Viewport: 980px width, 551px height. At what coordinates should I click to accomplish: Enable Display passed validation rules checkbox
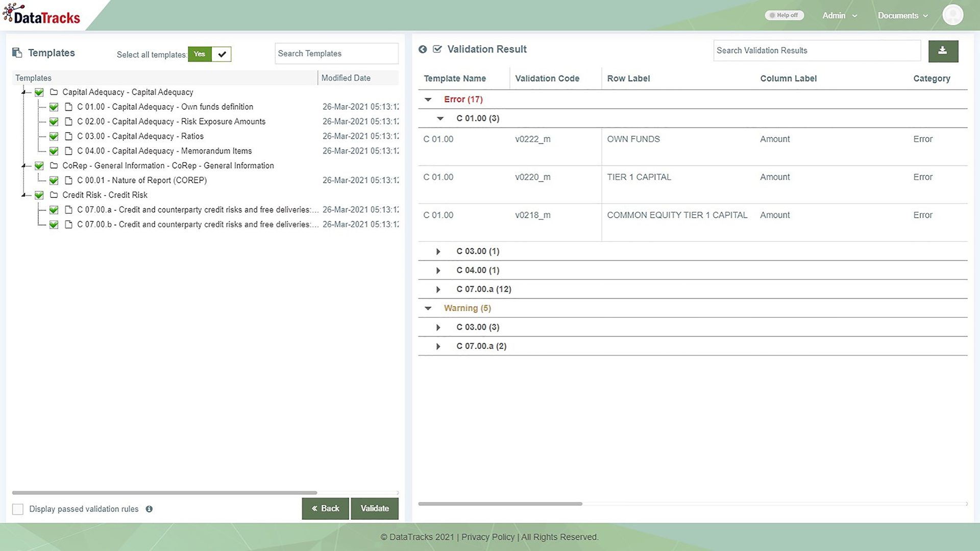point(18,509)
